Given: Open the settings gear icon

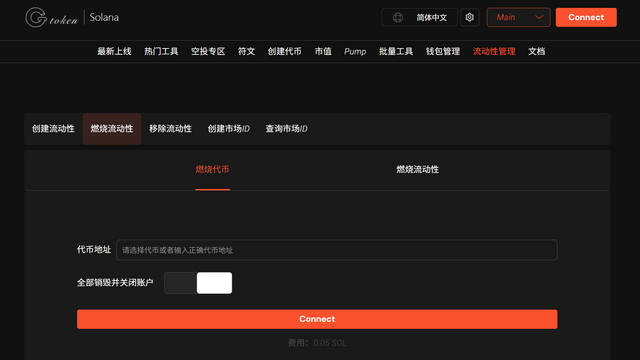Looking at the screenshot, I should tap(469, 17).
